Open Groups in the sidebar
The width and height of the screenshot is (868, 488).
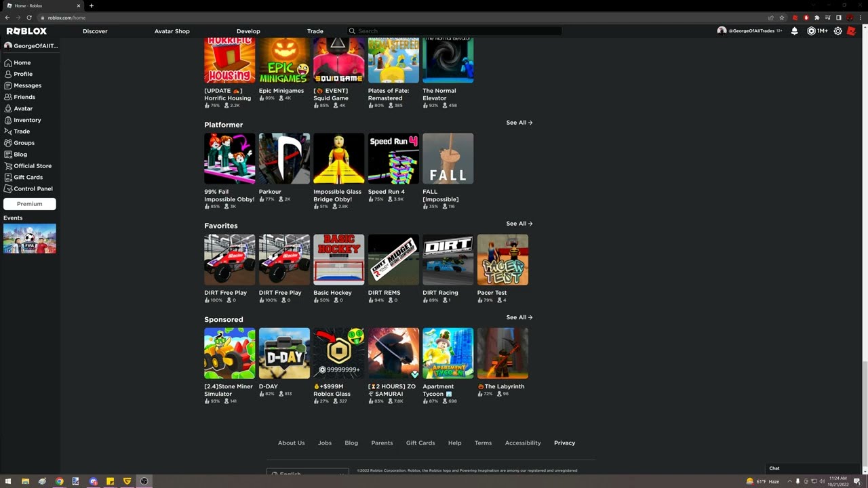point(19,143)
